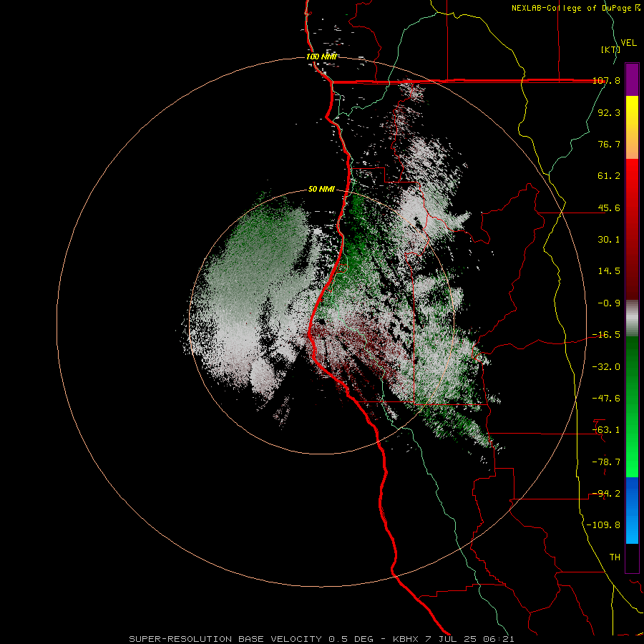Click the -78.7 legend value
Image resolution: width=644 pixels, height=644 pixels.
click(606, 462)
